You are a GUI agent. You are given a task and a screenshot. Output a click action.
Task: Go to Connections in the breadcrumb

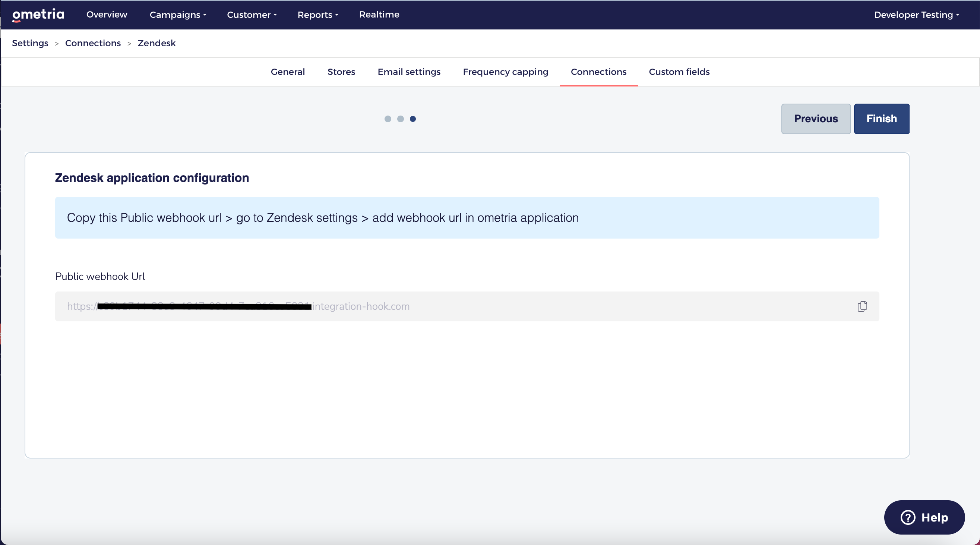pos(93,43)
